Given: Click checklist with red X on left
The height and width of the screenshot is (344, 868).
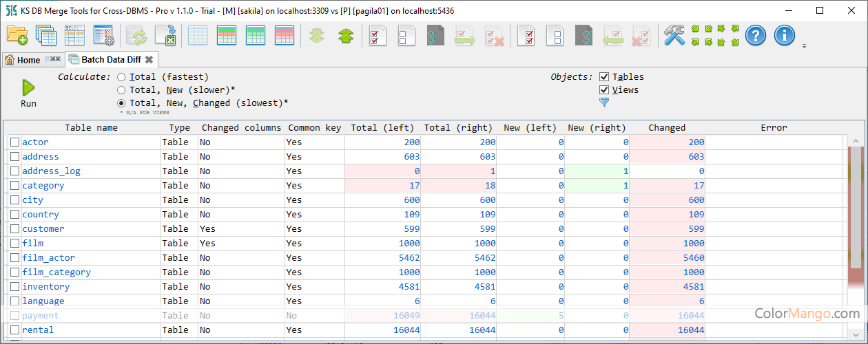Looking at the screenshot, I should point(641,35).
